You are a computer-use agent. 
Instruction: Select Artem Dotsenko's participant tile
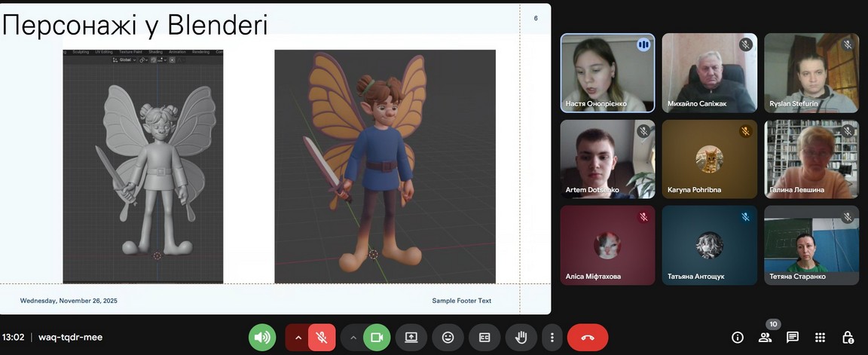(x=607, y=159)
